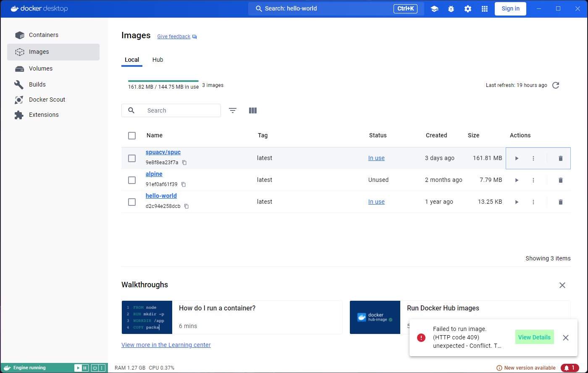
Task: Sort by the Size column header
Action: [473, 135]
